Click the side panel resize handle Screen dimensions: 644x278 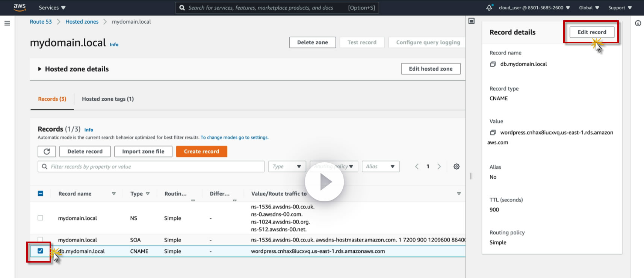click(471, 176)
